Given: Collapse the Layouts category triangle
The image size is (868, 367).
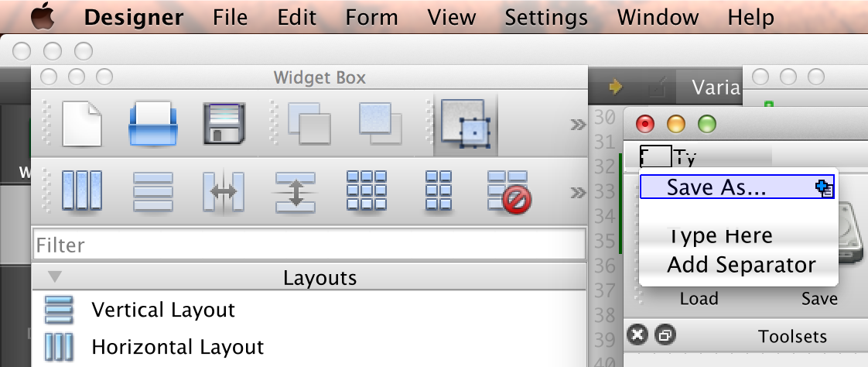Looking at the screenshot, I should pos(54,277).
